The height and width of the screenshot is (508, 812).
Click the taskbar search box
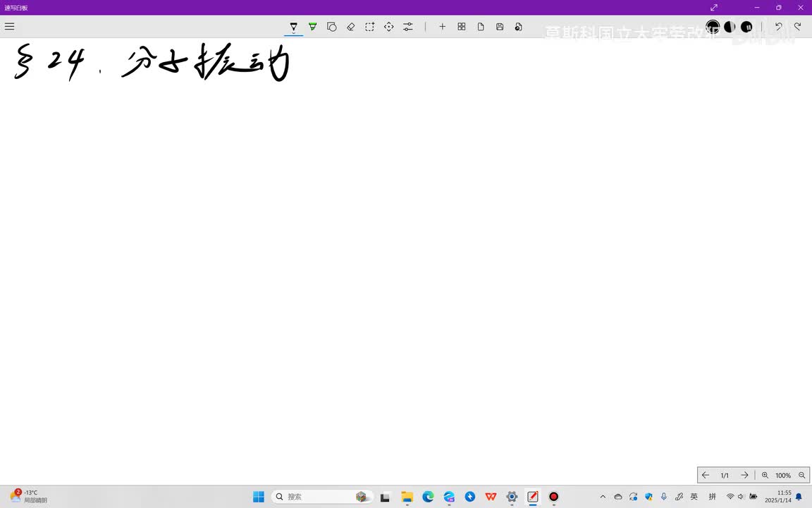click(x=322, y=497)
